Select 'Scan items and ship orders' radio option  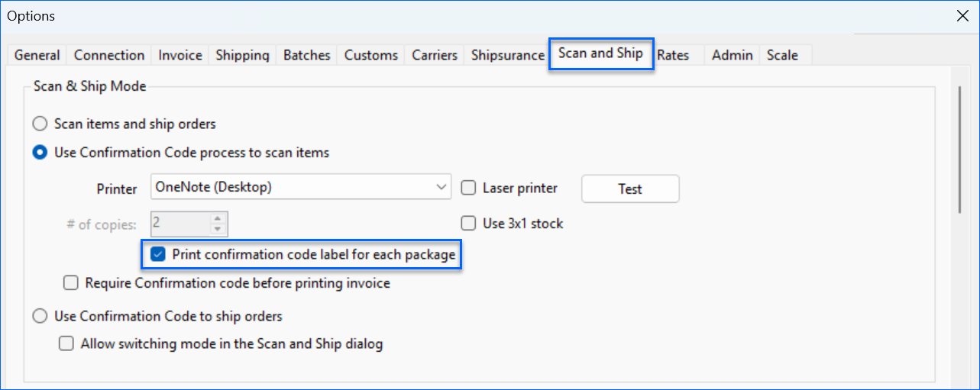click(40, 124)
